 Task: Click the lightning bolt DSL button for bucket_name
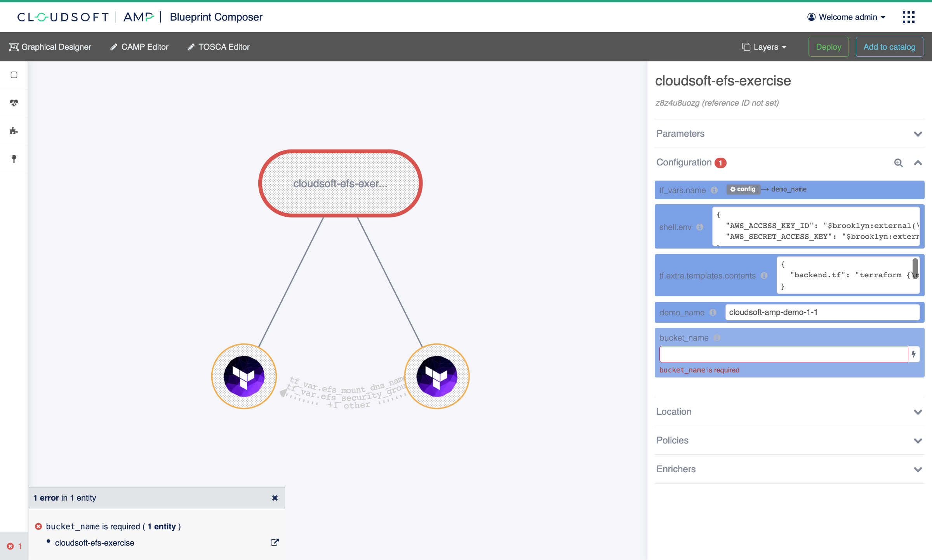click(x=914, y=354)
